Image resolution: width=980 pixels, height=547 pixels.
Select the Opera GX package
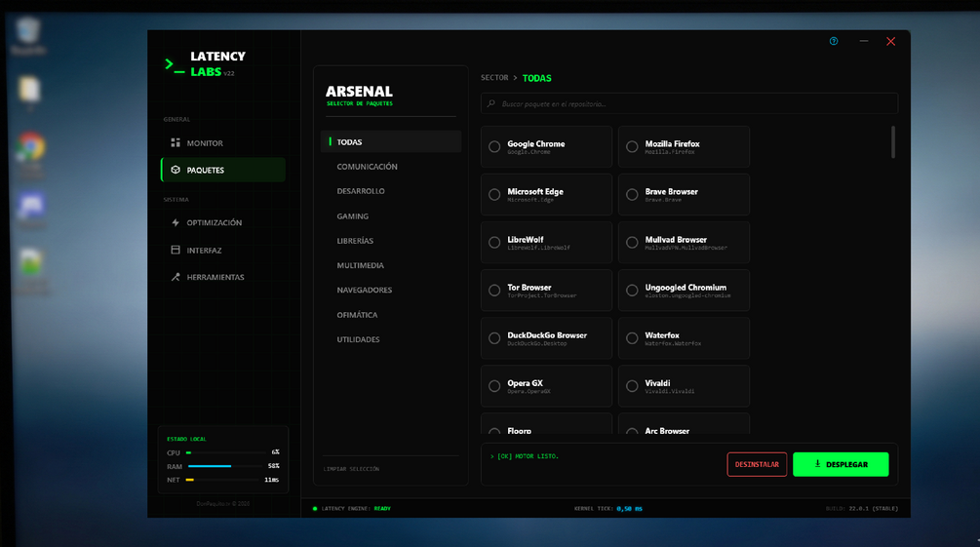[x=546, y=386]
